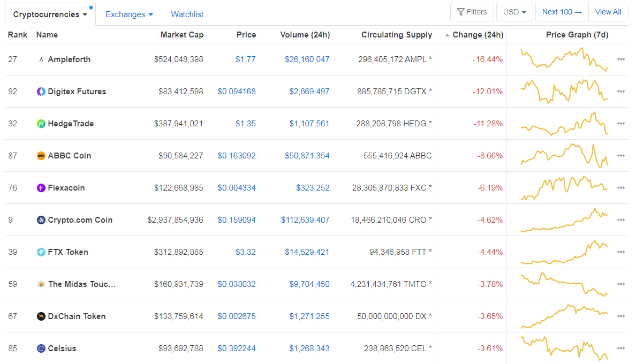Image resolution: width=636 pixels, height=364 pixels.
Task: Open more options menu for Ampleforth row
Action: [x=620, y=59]
